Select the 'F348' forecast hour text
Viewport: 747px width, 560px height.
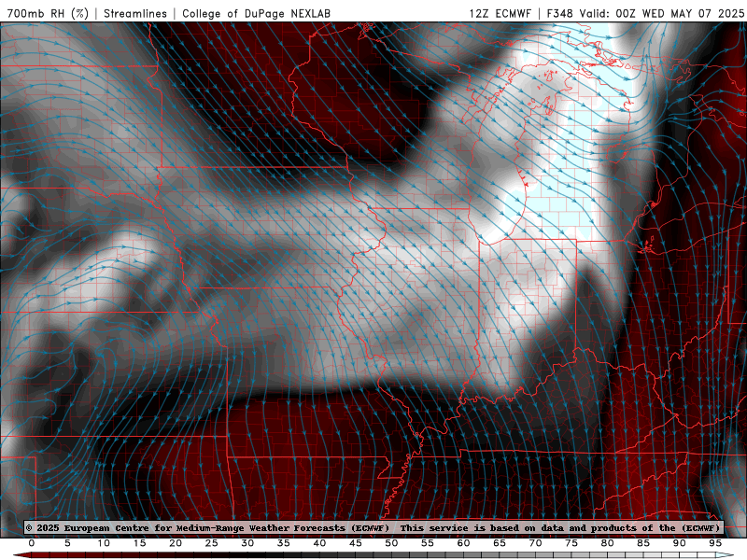[559, 13]
